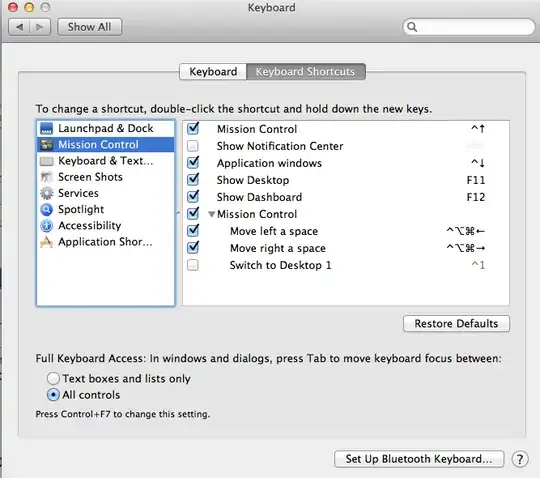
Task: Go back with the left arrow
Action: (x=19, y=27)
